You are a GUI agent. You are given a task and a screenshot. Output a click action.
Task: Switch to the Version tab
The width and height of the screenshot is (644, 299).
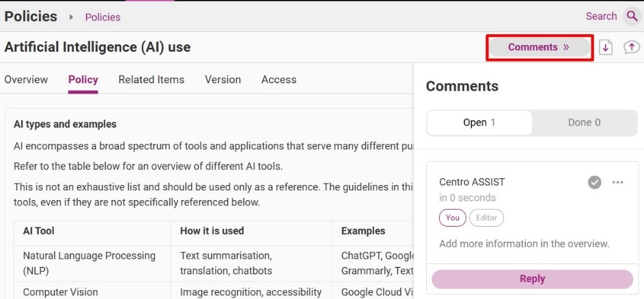point(223,79)
